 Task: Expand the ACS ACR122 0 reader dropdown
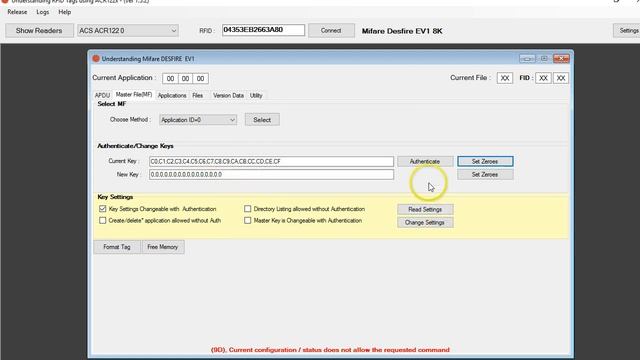(x=128, y=31)
